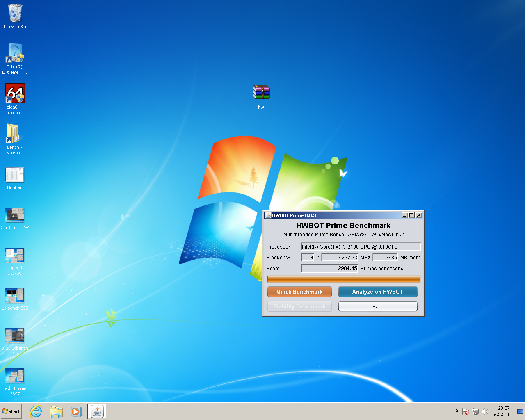The height and width of the screenshot is (420, 525).
Task: Open Windows Media Player from taskbar
Action: coord(76,411)
